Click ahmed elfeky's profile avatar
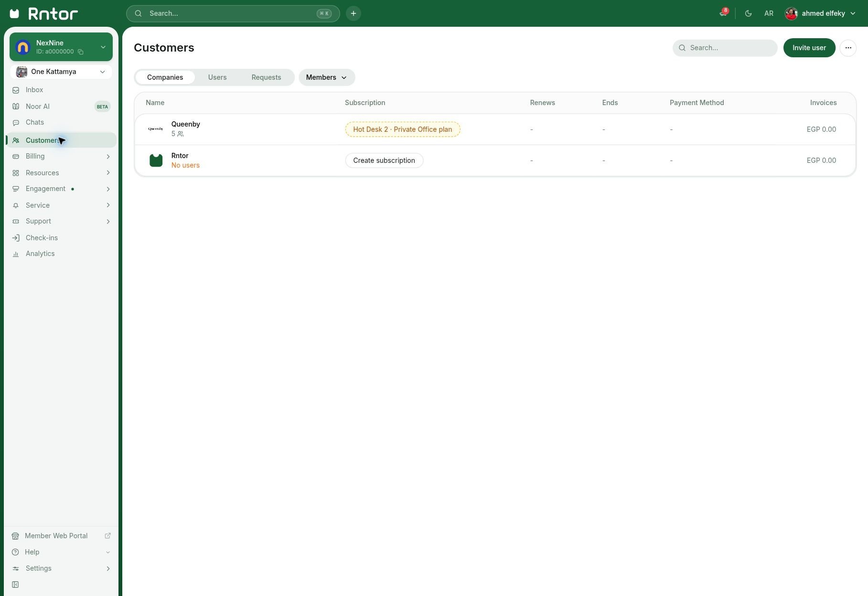Image resolution: width=868 pixels, height=596 pixels. [791, 13]
